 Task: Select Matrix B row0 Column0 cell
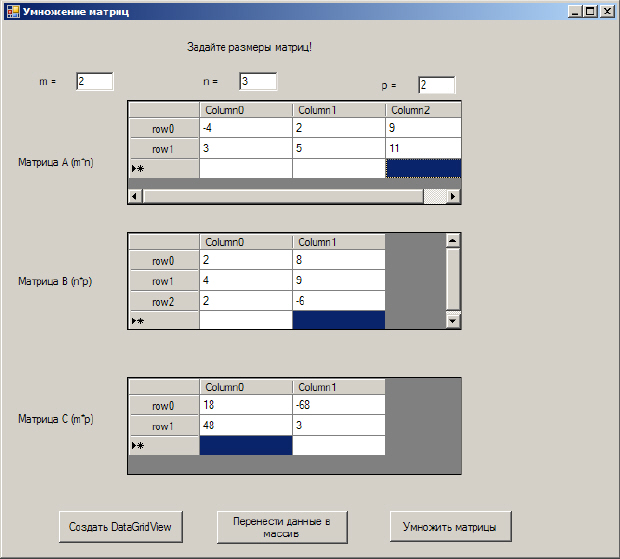click(x=246, y=260)
